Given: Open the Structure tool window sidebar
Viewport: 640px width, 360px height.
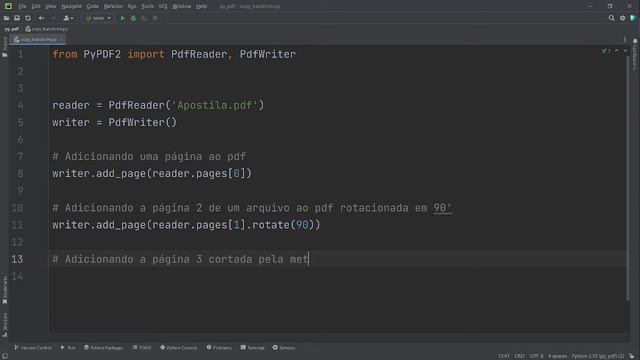Looking at the screenshot, I should pyautogui.click(x=4, y=325).
